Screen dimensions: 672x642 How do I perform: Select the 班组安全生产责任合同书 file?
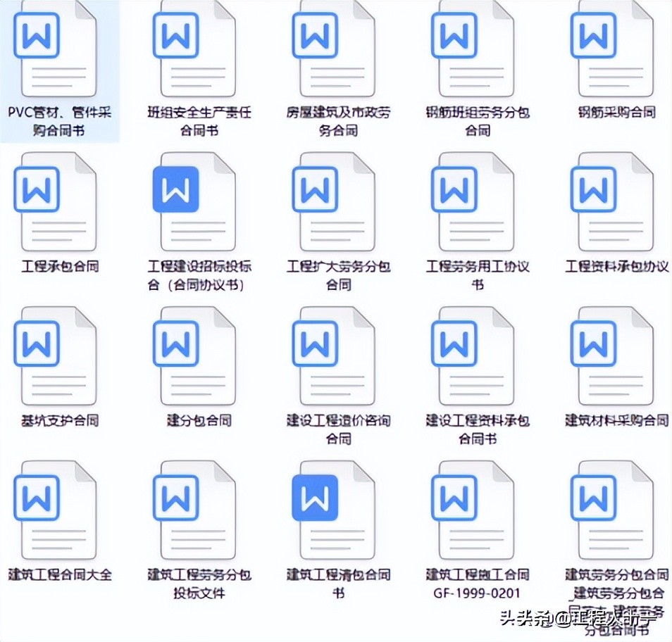click(x=197, y=49)
